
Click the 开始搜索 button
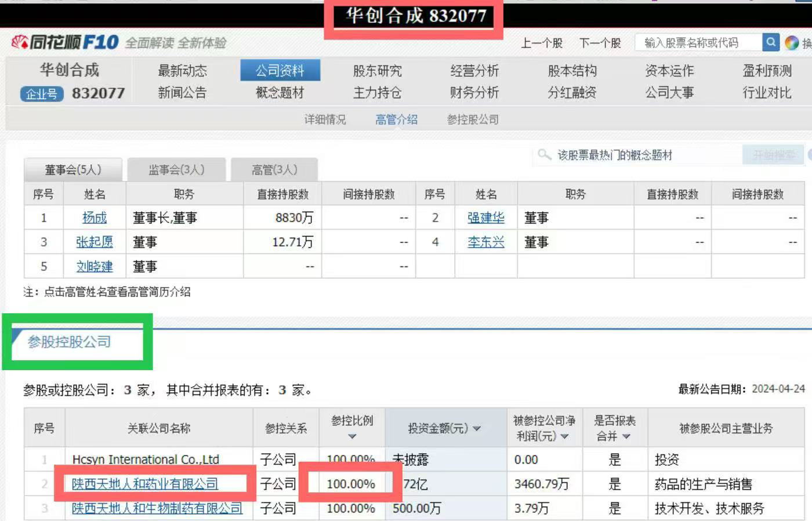coord(774,155)
